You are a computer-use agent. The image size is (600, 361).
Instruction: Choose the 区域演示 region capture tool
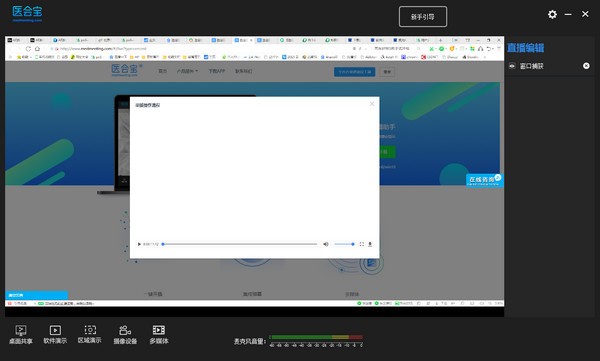click(x=90, y=334)
